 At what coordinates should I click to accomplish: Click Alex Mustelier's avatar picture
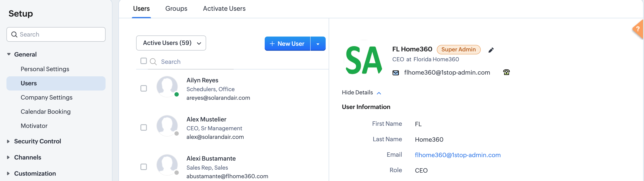(x=167, y=126)
